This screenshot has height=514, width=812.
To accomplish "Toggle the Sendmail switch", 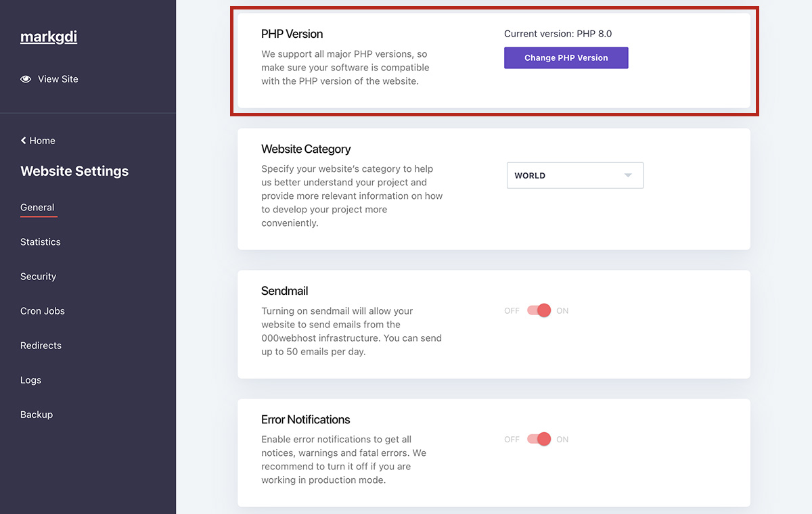I will [x=539, y=310].
